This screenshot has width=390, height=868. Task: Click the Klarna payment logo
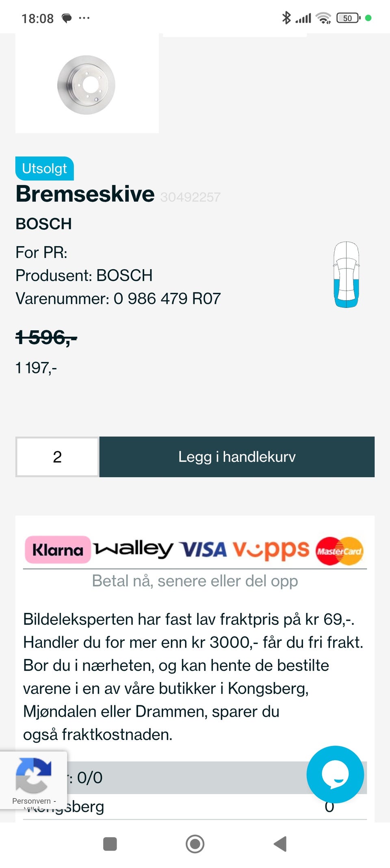[58, 550]
